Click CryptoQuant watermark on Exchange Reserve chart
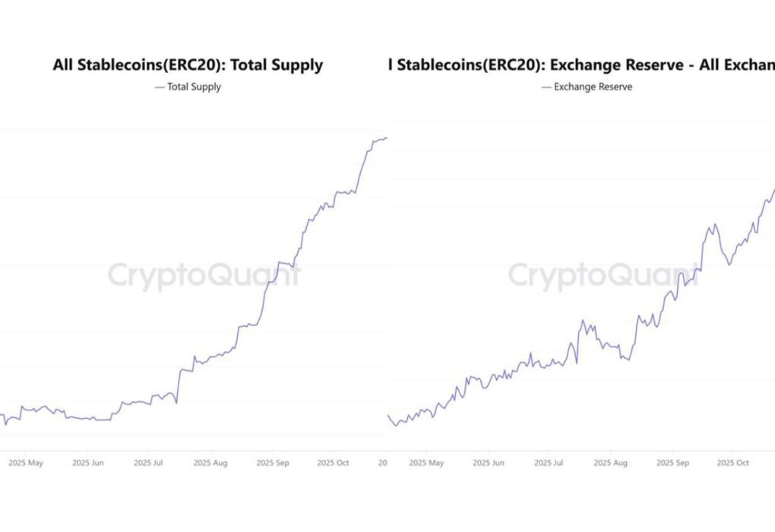This screenshot has width=775, height=532. click(603, 275)
